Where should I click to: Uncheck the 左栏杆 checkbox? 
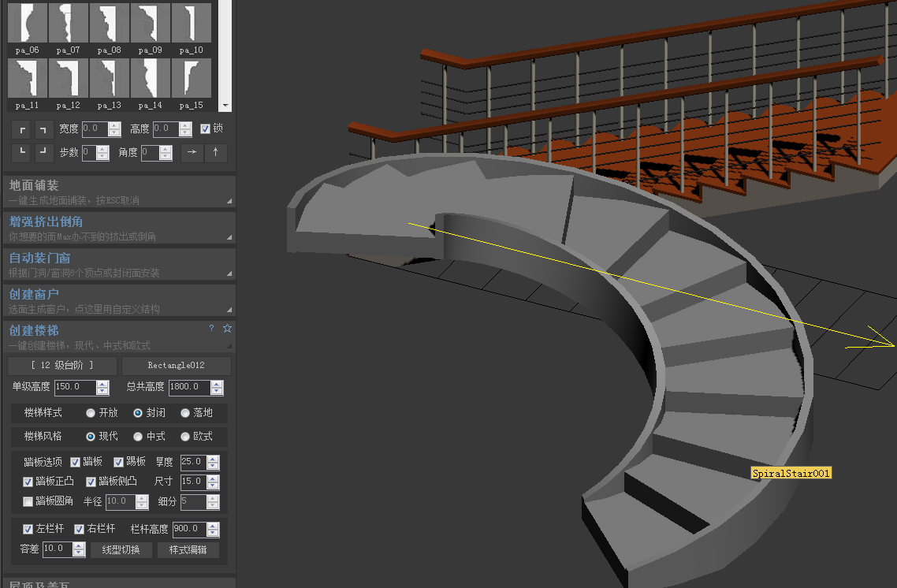[x=28, y=529]
